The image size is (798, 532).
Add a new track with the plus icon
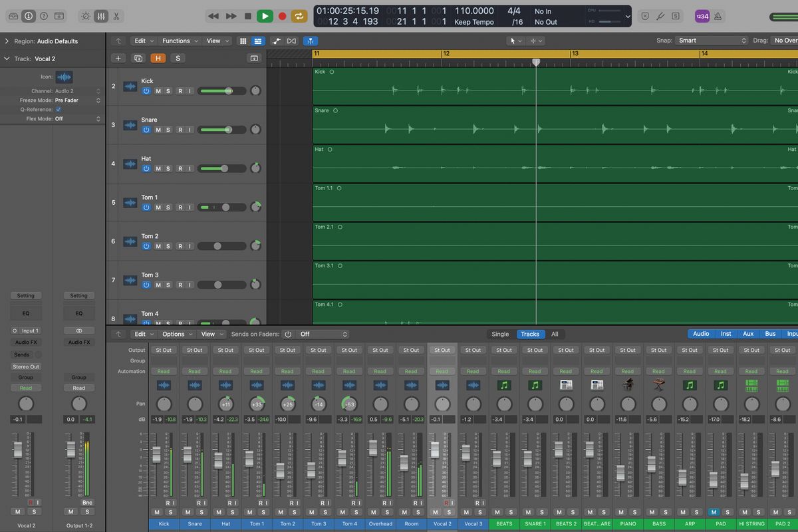pos(118,58)
